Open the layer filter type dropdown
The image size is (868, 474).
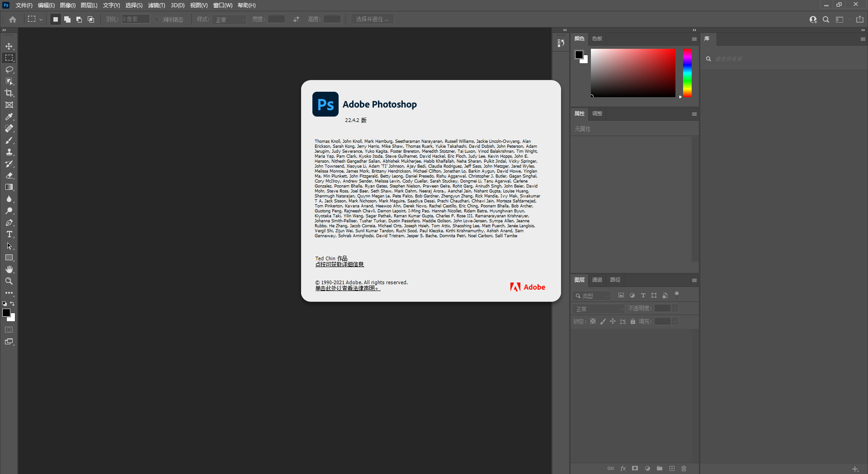(x=592, y=296)
